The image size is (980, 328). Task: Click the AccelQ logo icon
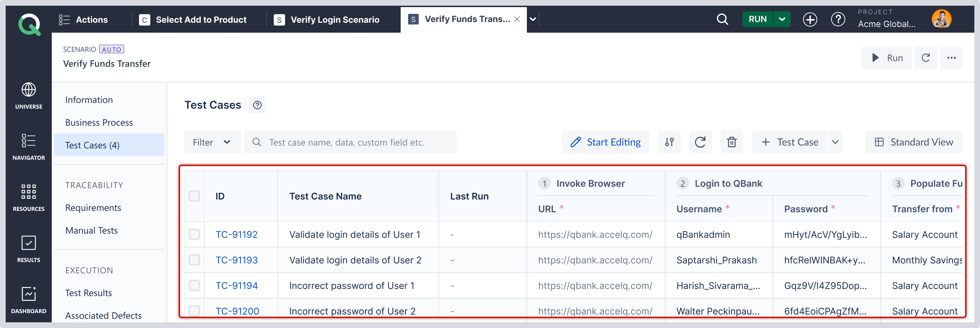coord(29,24)
